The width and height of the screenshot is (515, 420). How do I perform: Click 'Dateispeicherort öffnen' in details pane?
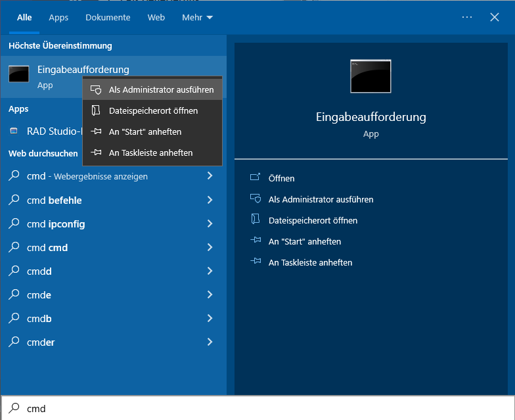(313, 220)
